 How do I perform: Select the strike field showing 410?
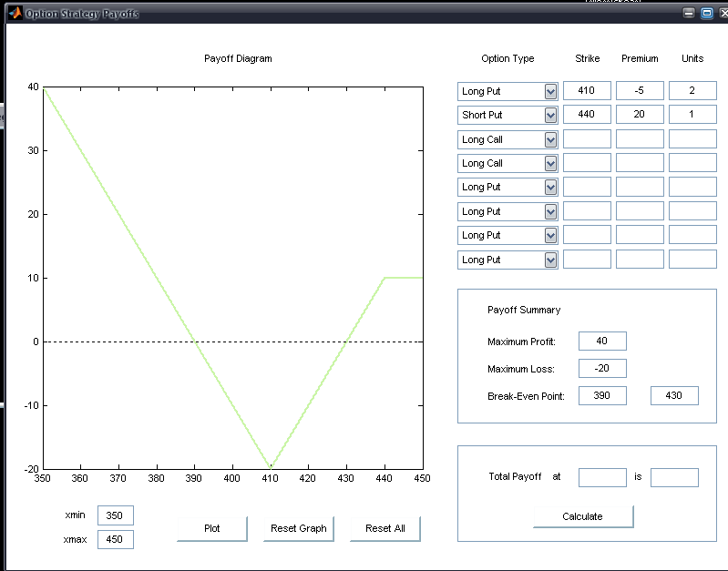click(587, 90)
